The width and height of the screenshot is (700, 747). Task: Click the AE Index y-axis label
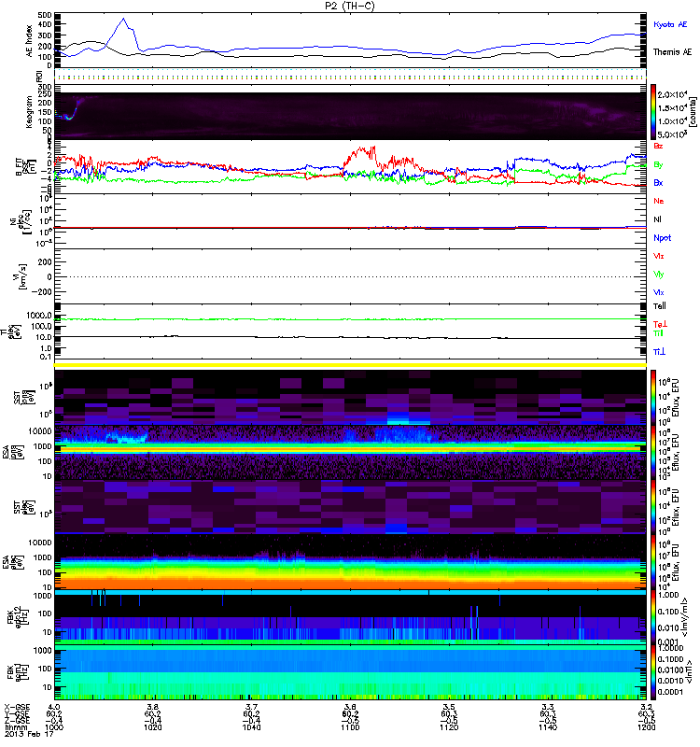coord(30,41)
